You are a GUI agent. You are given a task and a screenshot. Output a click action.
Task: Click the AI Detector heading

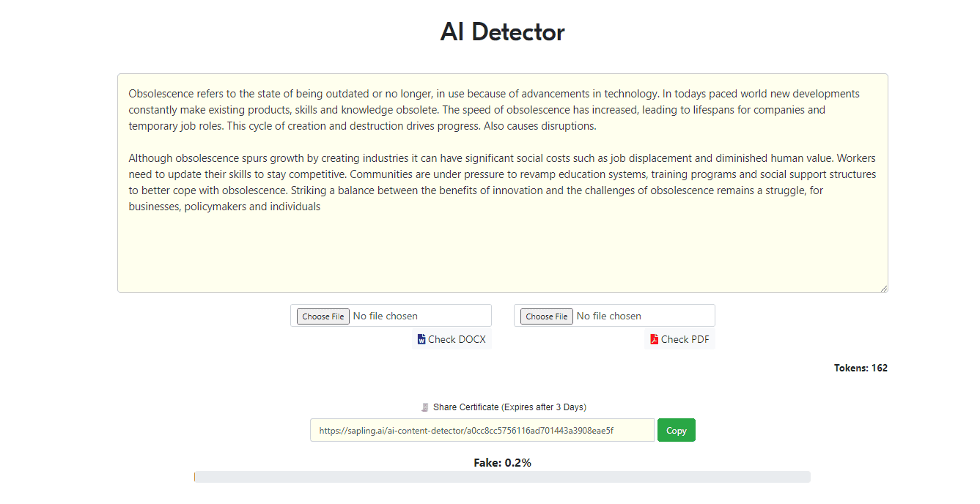point(502,32)
